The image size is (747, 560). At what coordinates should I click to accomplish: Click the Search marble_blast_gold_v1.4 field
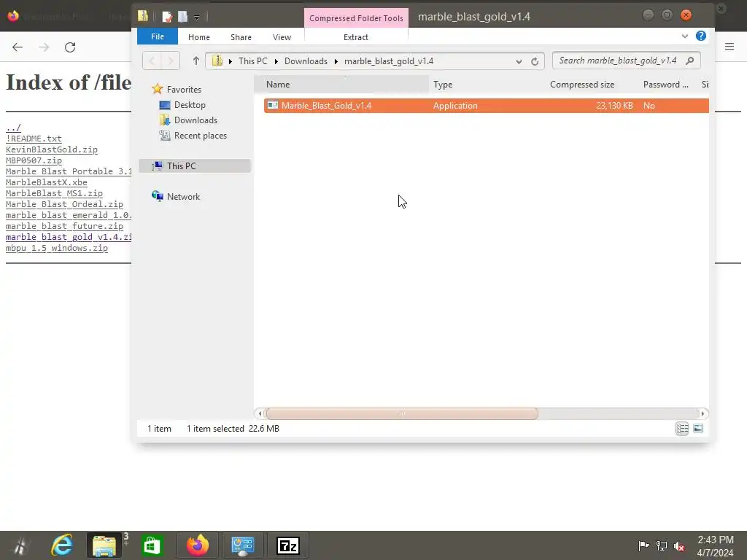[626, 61]
